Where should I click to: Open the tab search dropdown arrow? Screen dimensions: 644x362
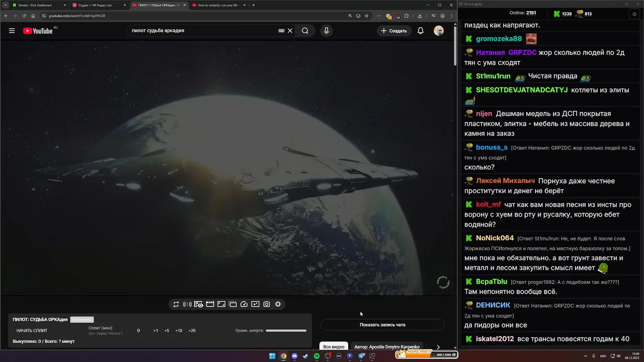5,5
